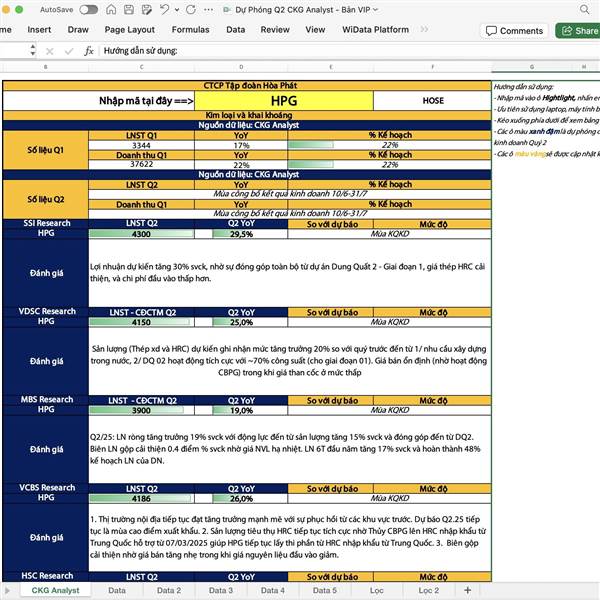Select the SSI LNST Q2 value 4300

141,234
